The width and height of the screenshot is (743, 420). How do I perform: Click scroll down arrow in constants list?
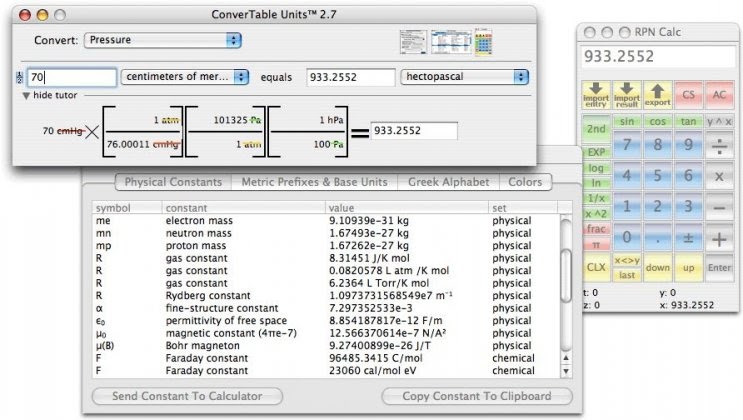coord(566,371)
